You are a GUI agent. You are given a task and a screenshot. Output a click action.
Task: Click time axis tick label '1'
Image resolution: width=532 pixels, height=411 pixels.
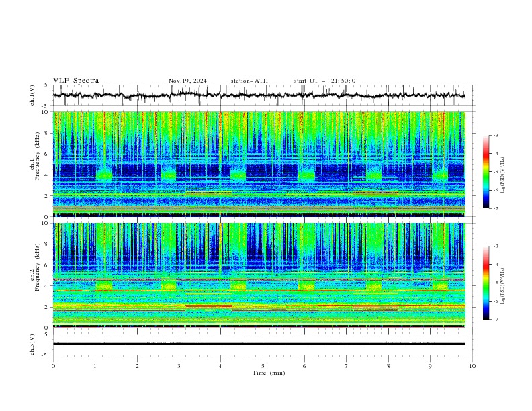click(95, 366)
